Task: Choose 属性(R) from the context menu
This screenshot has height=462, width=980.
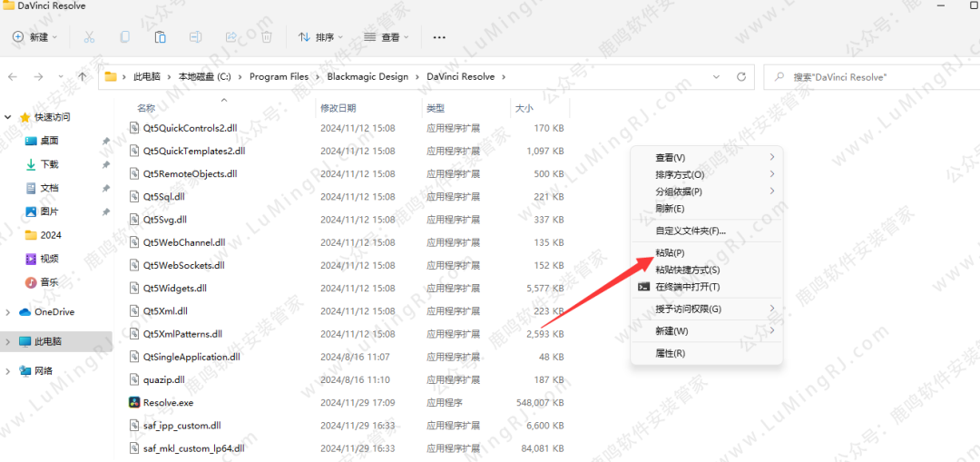Action: (670, 353)
